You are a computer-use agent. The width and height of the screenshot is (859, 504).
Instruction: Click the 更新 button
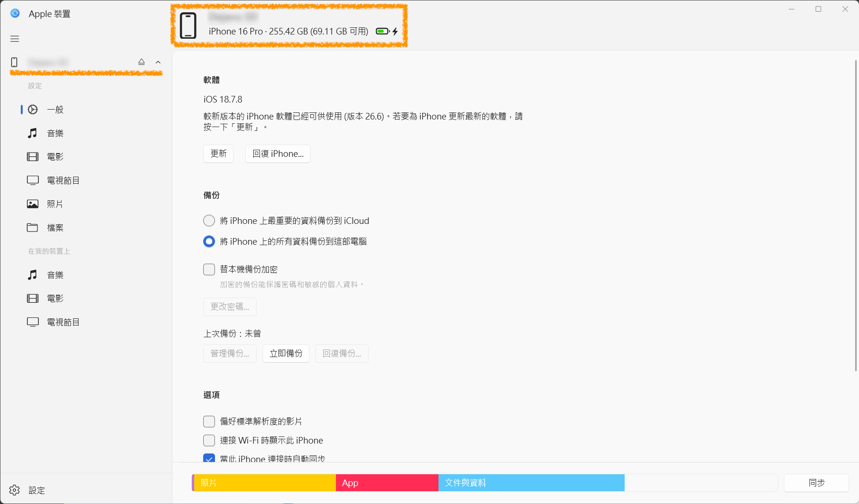218,154
